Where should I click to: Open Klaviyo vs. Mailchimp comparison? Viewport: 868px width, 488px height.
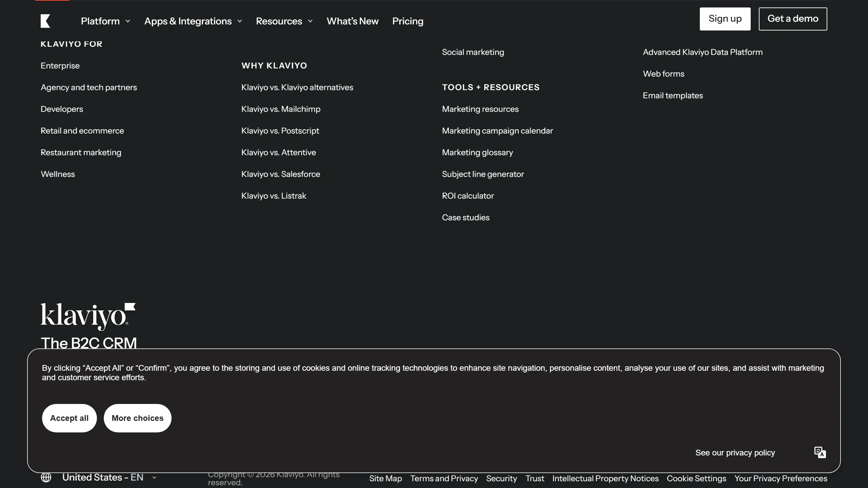coord(281,109)
